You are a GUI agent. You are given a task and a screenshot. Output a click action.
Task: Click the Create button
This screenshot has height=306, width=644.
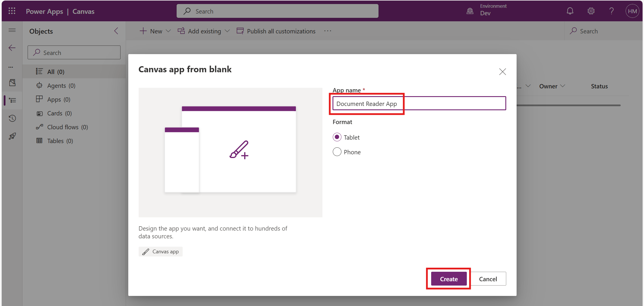point(448,279)
